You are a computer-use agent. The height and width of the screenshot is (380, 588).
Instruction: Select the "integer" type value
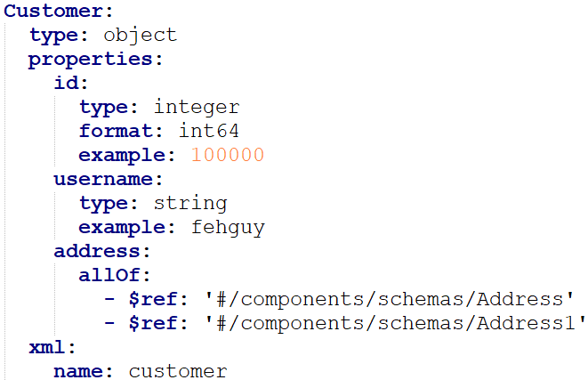click(x=196, y=108)
